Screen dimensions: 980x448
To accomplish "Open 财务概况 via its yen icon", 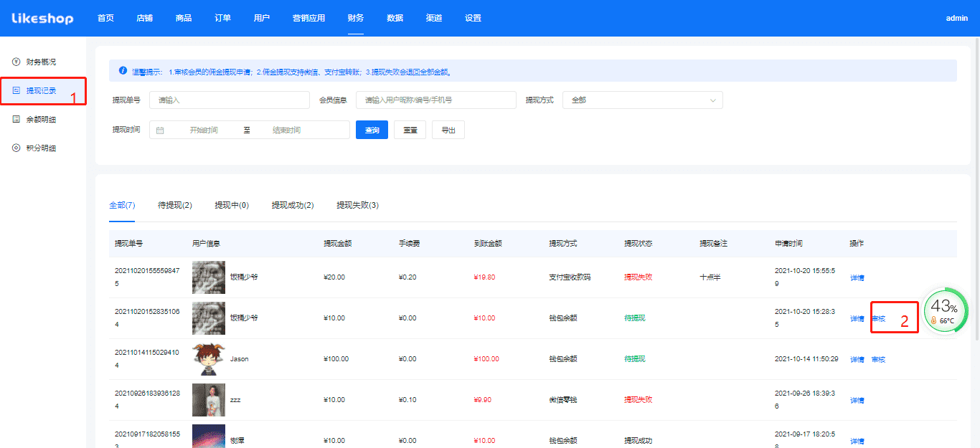I will pyautogui.click(x=16, y=62).
